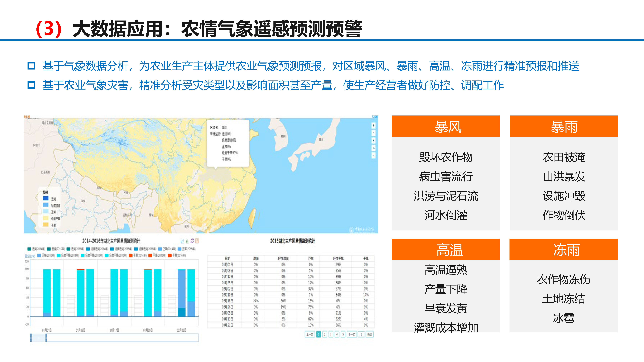
Task: Click the 冻雨 orange header card
Action: (x=563, y=249)
